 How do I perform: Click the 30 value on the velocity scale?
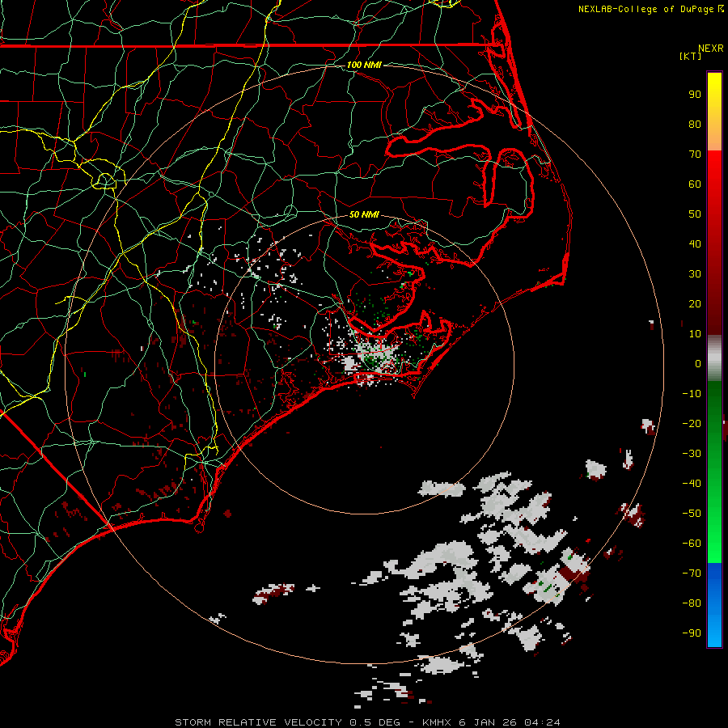[x=695, y=274]
